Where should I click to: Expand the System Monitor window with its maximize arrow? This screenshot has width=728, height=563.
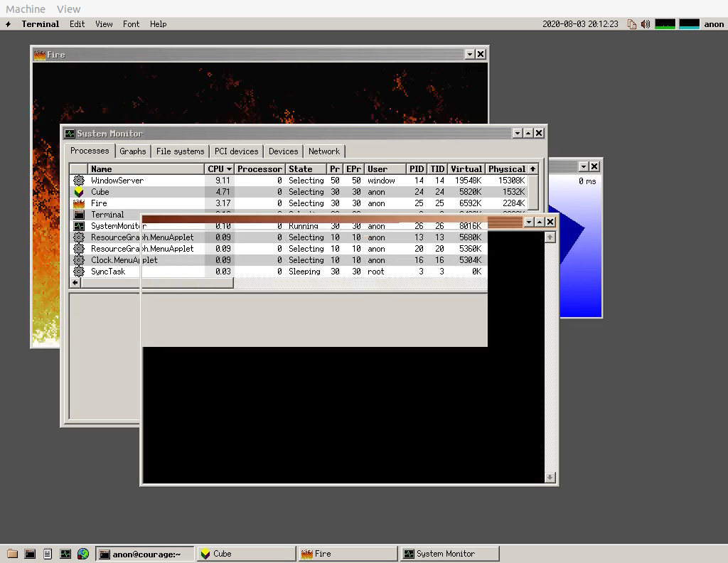(528, 133)
